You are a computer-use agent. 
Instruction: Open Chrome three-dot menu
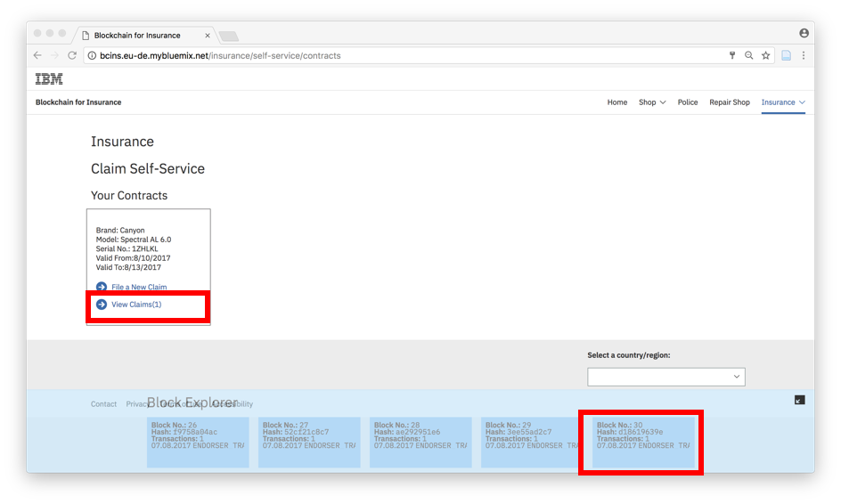804,55
